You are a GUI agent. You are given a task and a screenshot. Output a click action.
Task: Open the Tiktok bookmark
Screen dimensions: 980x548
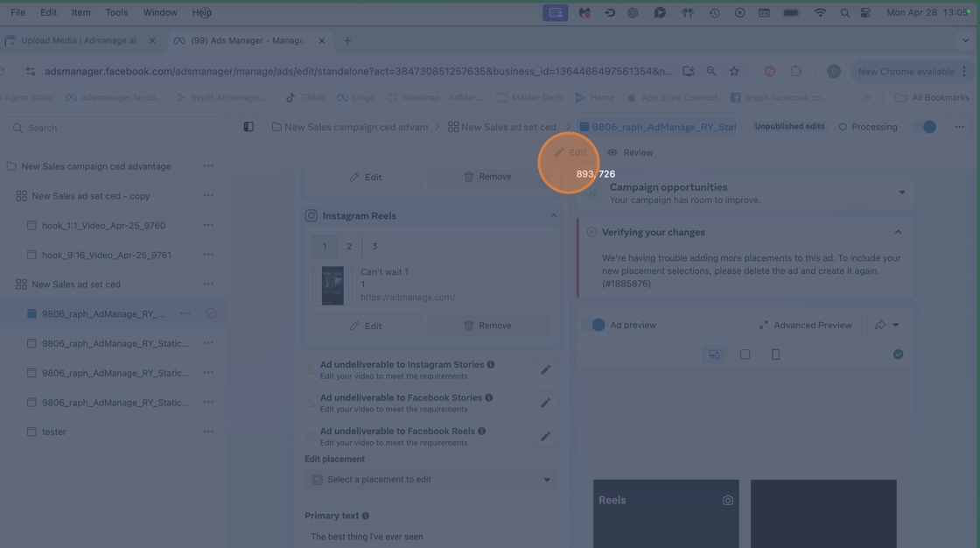pos(305,97)
